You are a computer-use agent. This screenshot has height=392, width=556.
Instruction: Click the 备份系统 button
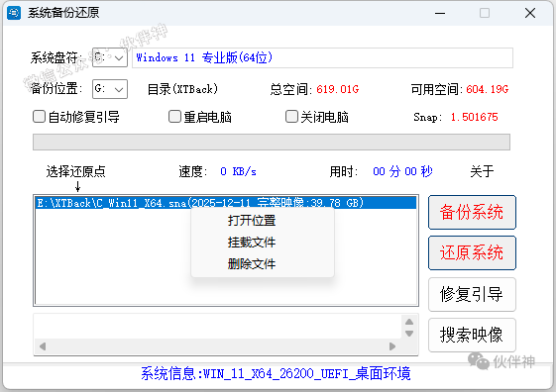pos(472,213)
